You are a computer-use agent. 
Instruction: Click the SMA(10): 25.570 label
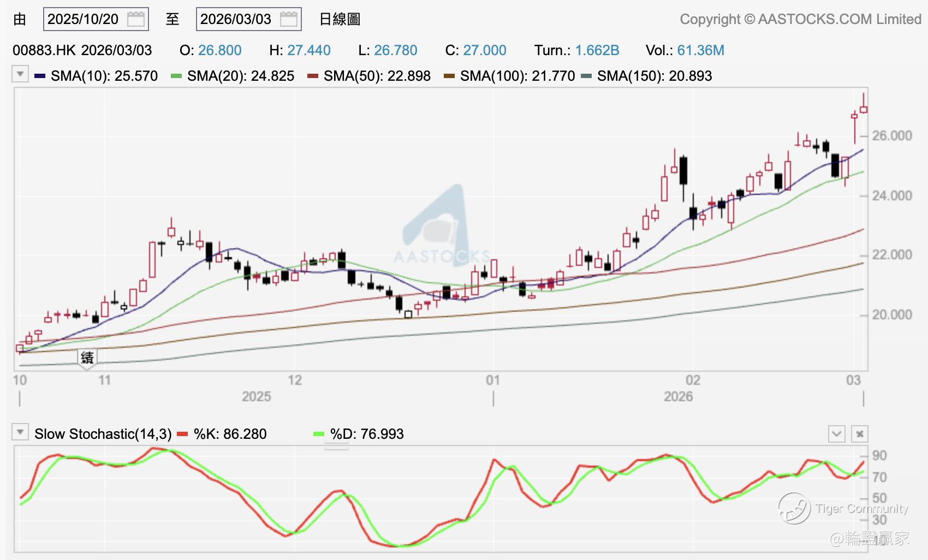click(x=104, y=76)
